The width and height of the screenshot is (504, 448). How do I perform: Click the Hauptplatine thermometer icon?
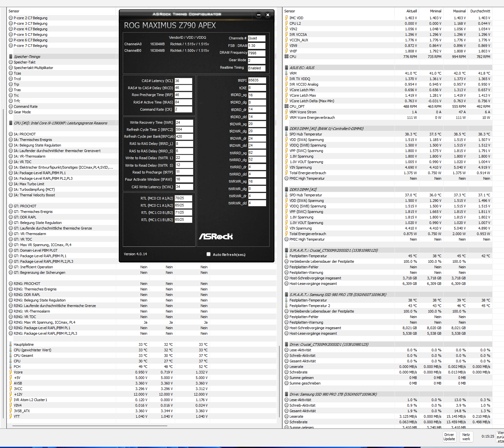tap(11, 344)
